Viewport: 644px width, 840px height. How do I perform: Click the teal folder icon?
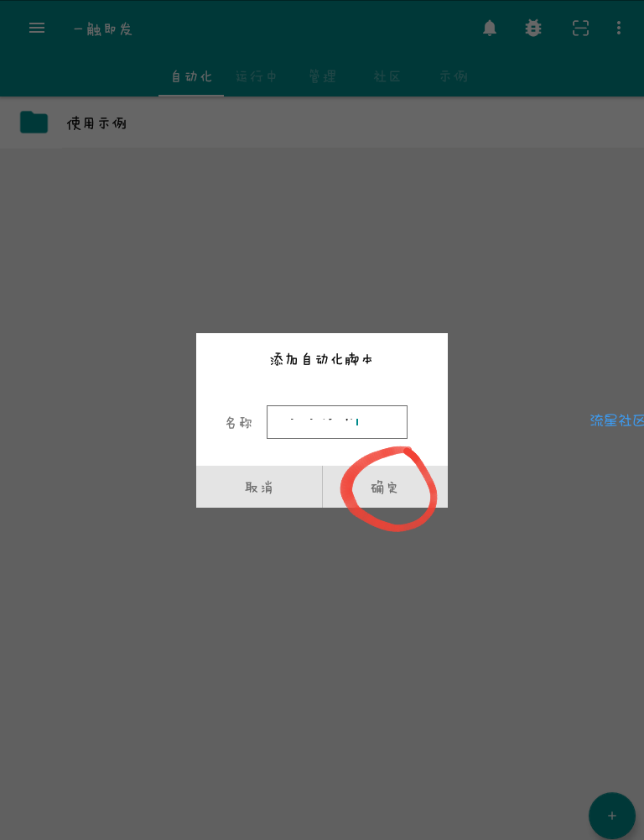click(x=34, y=123)
